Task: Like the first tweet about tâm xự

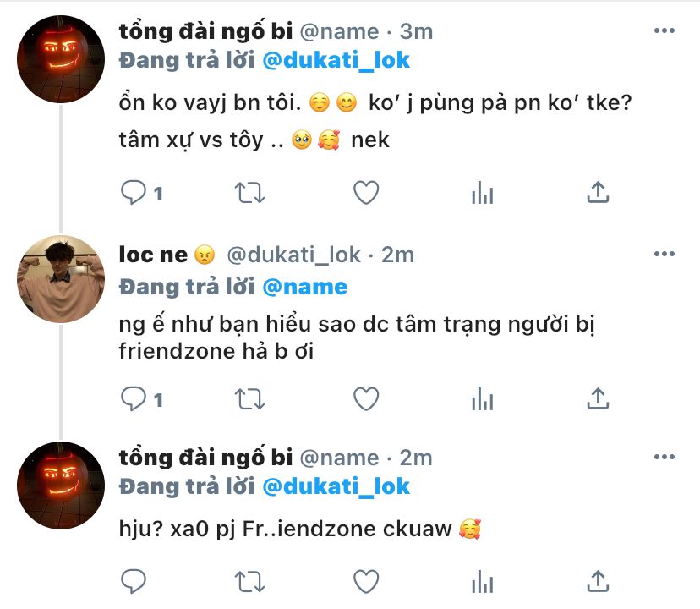Action: tap(365, 193)
